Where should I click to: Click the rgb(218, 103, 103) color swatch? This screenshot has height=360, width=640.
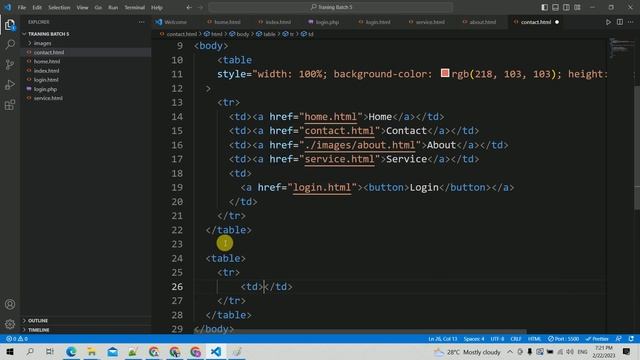pos(445,73)
